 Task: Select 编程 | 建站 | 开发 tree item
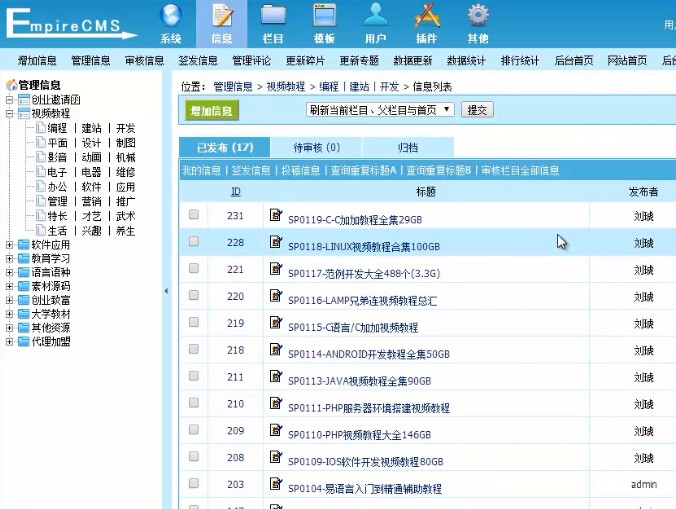91,128
